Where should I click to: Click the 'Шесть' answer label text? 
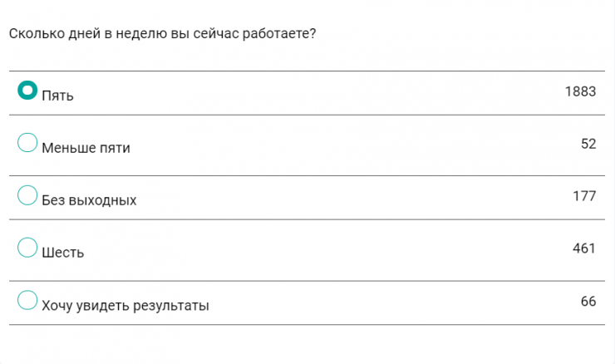tap(62, 253)
